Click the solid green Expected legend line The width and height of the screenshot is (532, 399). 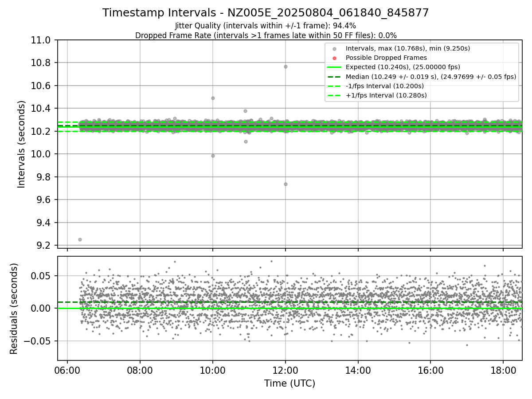334,67
